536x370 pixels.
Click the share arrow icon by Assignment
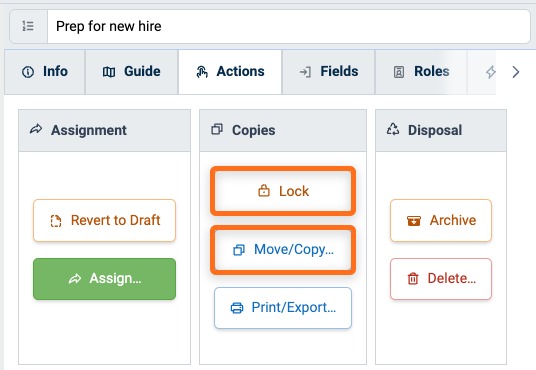click(36, 130)
